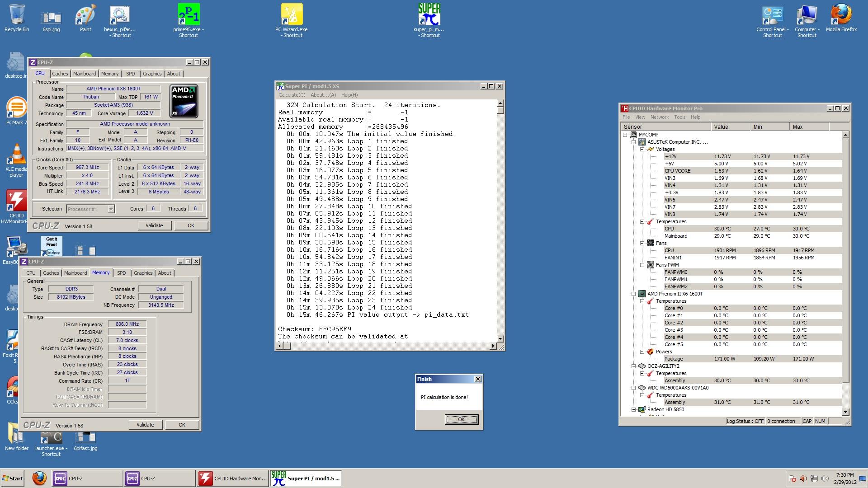Click the Firefox quick launch icon in taskbar

(x=39, y=478)
